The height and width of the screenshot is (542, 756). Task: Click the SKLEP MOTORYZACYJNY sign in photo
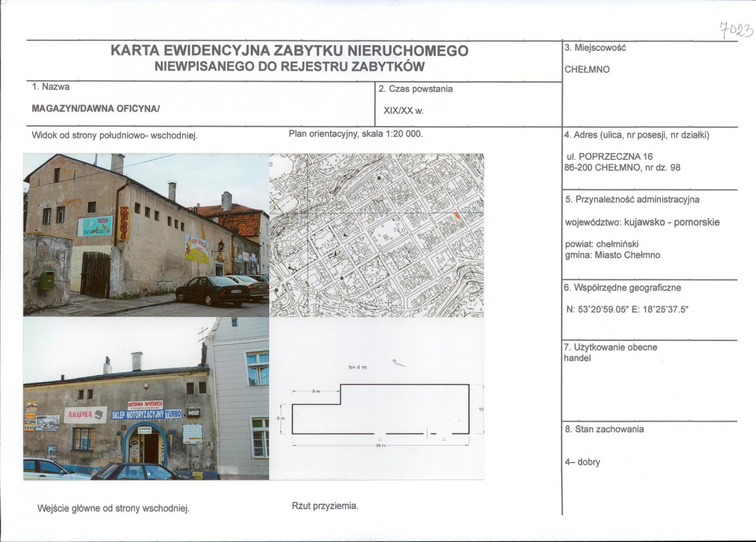click(x=146, y=414)
